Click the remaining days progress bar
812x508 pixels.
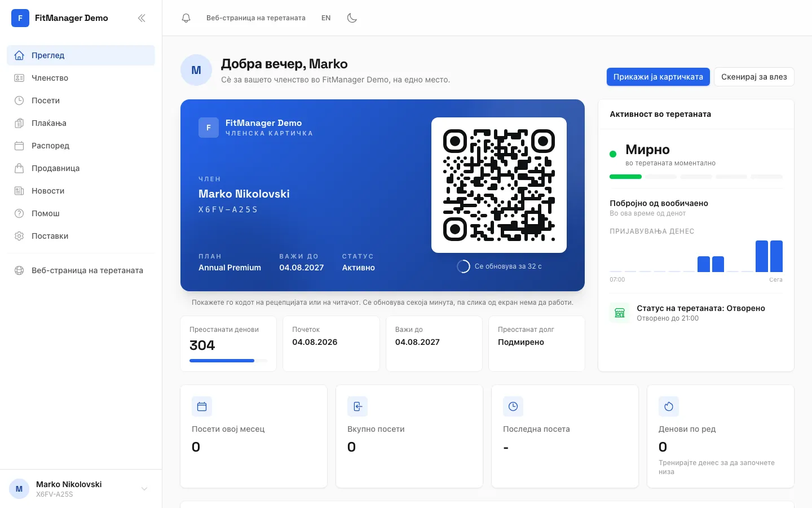click(228, 360)
